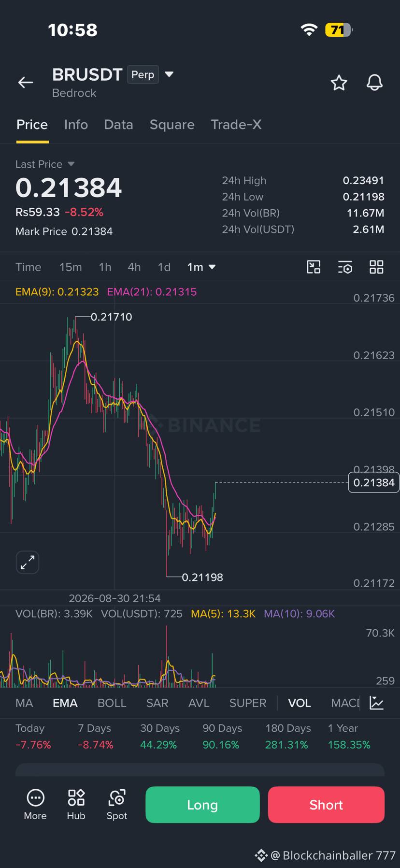Add BRUSDT to favorites with star icon
This screenshot has height=868, width=400.
[339, 83]
